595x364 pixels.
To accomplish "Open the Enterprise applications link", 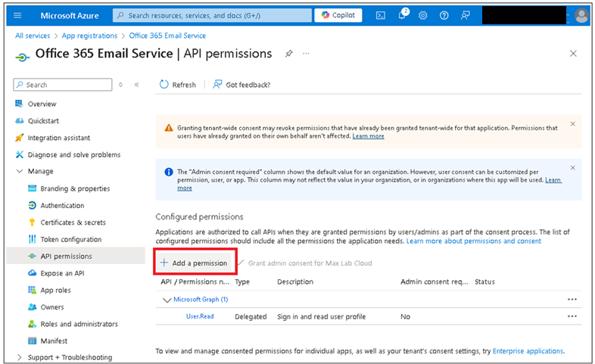I will coord(528,351).
